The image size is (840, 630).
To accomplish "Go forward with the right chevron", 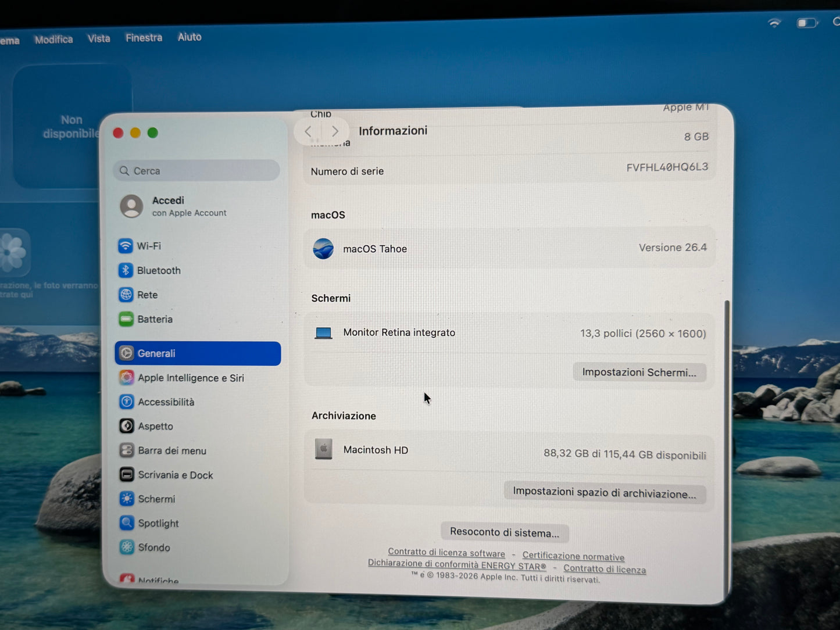I will 335,132.
